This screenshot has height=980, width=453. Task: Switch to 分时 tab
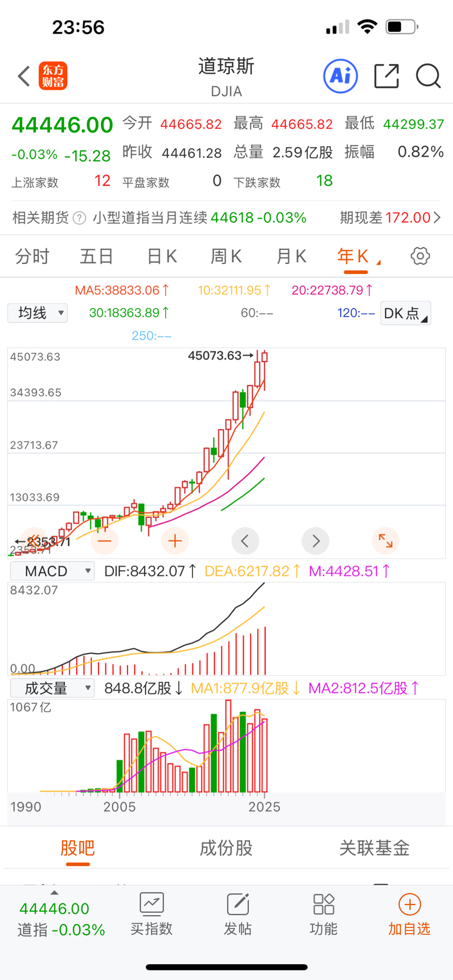point(32,256)
